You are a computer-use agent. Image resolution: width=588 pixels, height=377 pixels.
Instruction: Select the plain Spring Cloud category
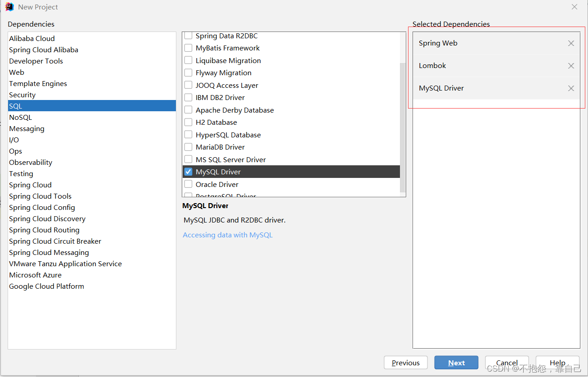(92, 185)
